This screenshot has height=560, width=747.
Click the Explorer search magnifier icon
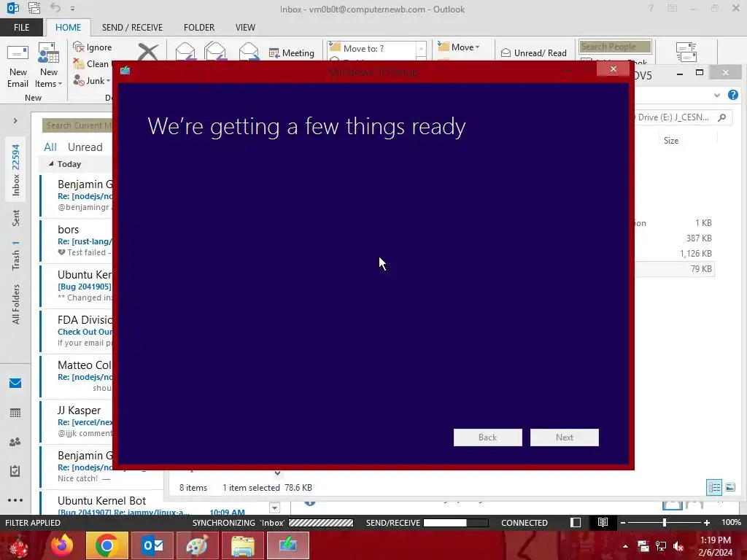tap(722, 117)
